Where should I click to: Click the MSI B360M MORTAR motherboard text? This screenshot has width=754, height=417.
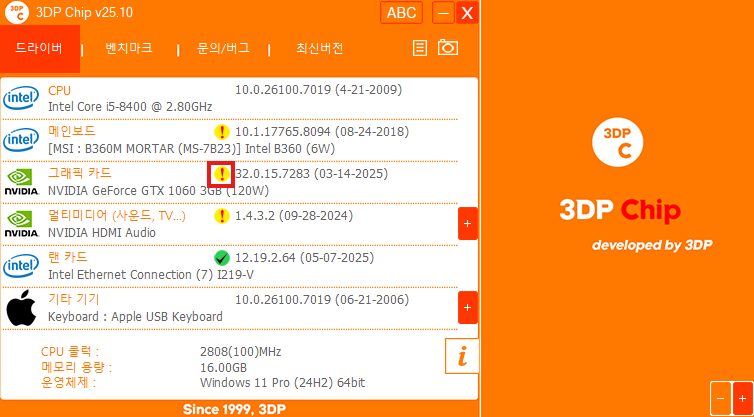click(x=192, y=149)
